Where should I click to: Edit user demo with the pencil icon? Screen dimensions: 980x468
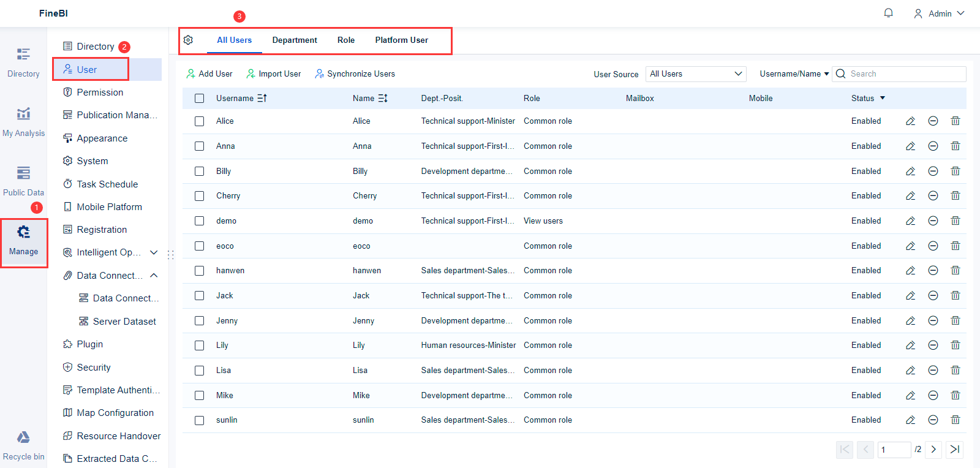pos(911,221)
